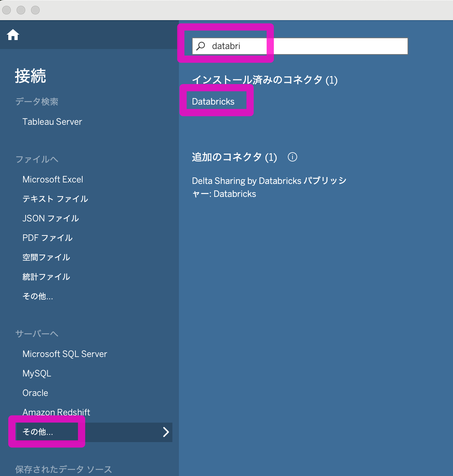Go to the home icon
Viewport: 453px width, 476px height.
click(13, 35)
